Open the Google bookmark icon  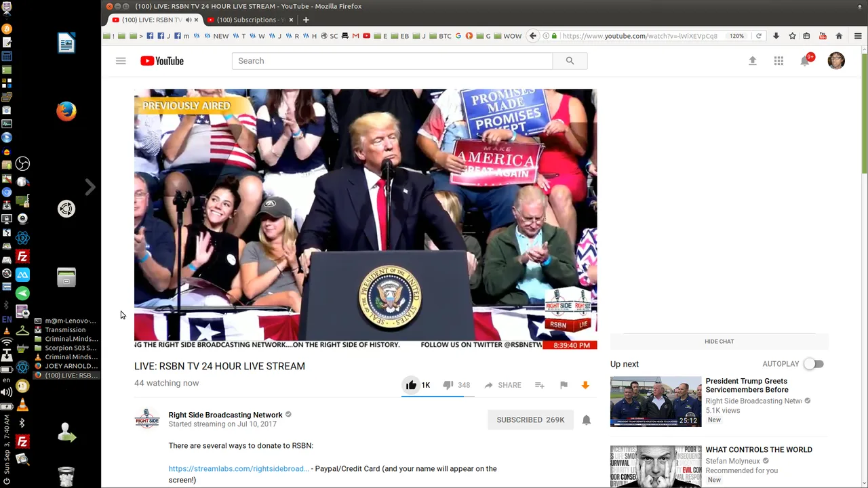click(458, 36)
